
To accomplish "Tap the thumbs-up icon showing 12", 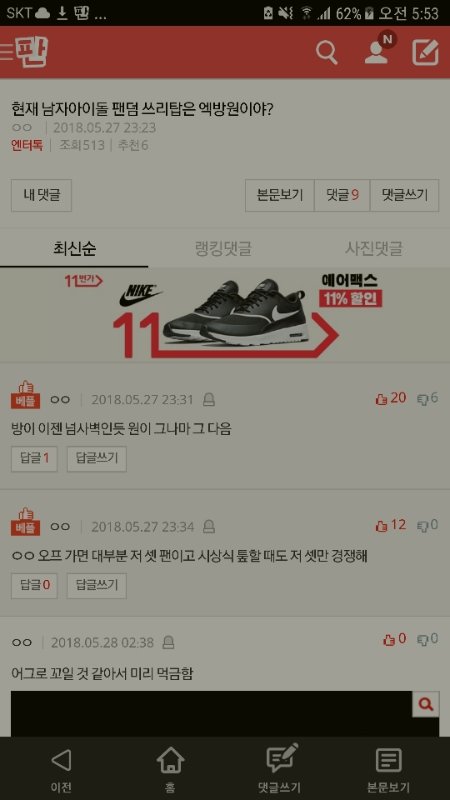I will (x=381, y=526).
